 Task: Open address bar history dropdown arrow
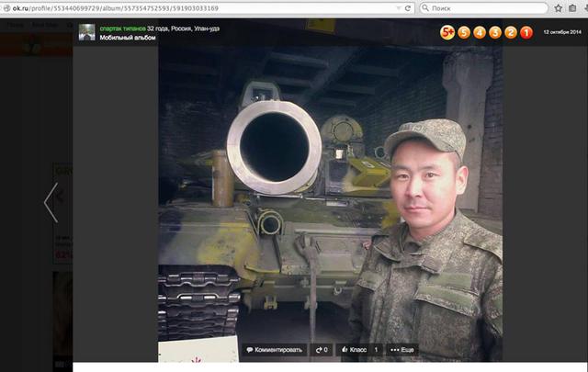tap(399, 8)
